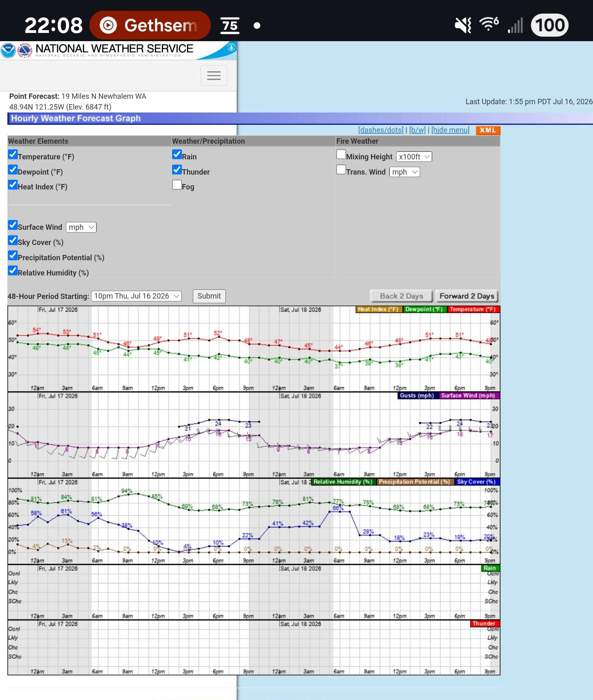Uncheck Precipitation Potential (%)
The width and height of the screenshot is (593, 700).
pyautogui.click(x=13, y=256)
